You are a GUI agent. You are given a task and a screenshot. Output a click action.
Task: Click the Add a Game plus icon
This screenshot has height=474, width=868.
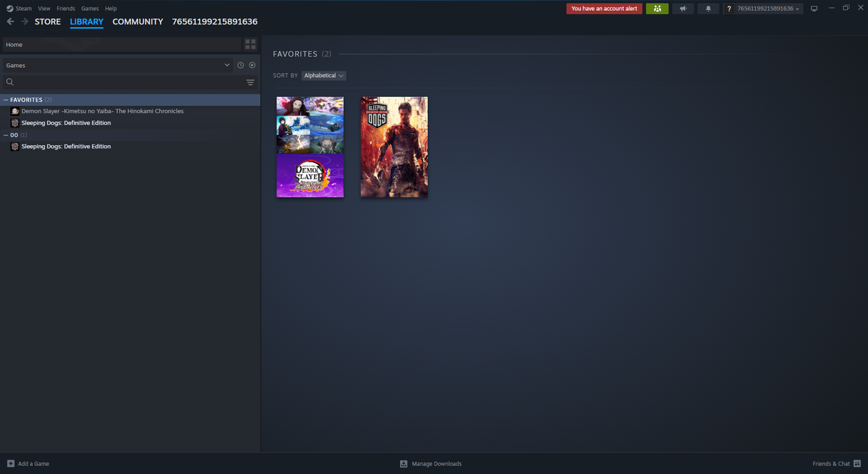[x=11, y=464]
